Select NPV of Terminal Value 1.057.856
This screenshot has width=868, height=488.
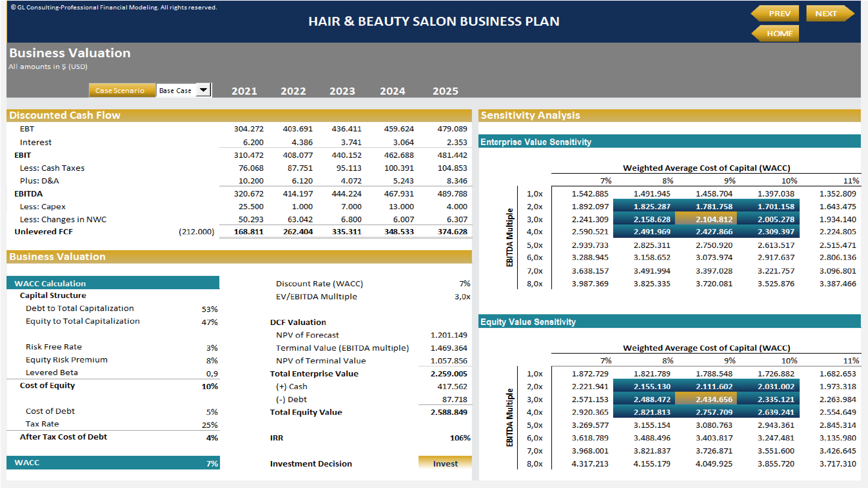(448, 360)
